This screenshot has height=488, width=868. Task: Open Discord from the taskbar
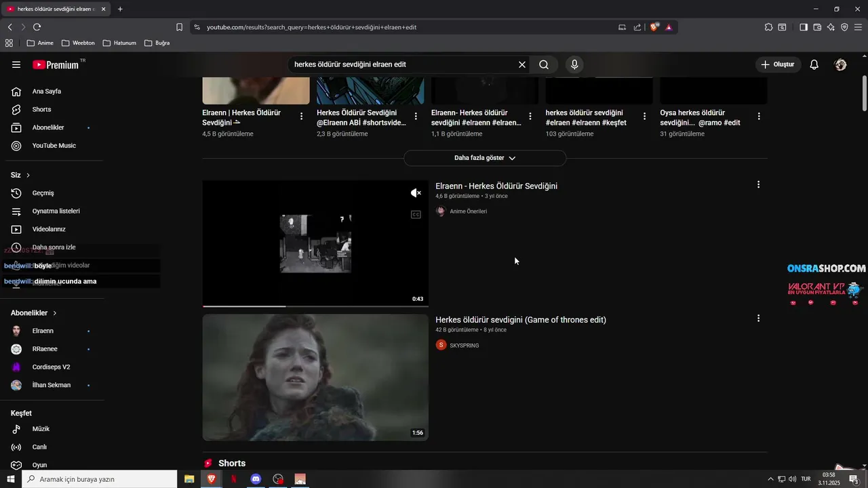(256, 479)
